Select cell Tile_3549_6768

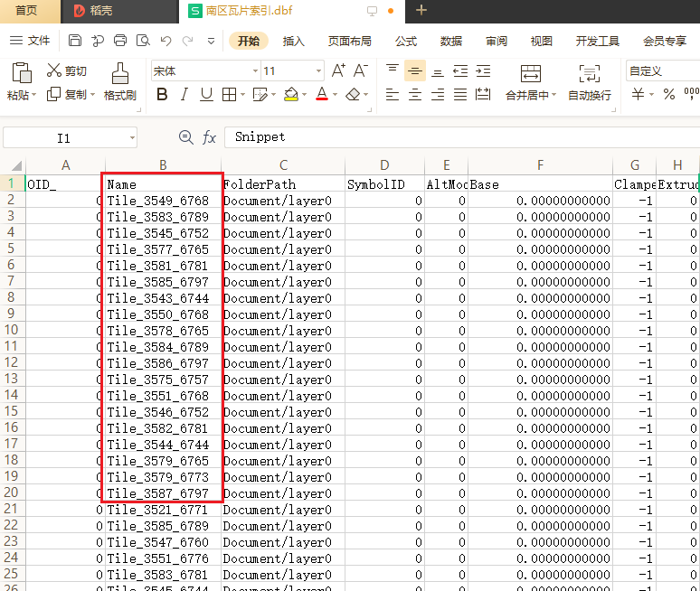click(163, 201)
